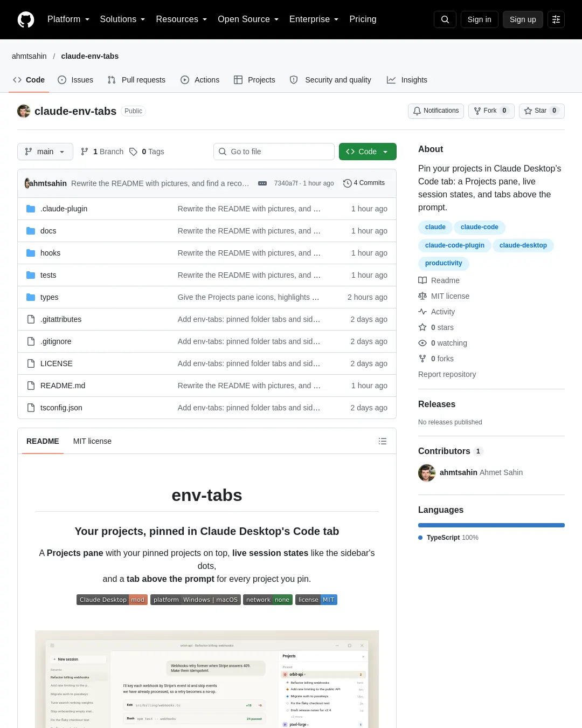
Task: Click the GitHub logo in header
Action: point(26,19)
